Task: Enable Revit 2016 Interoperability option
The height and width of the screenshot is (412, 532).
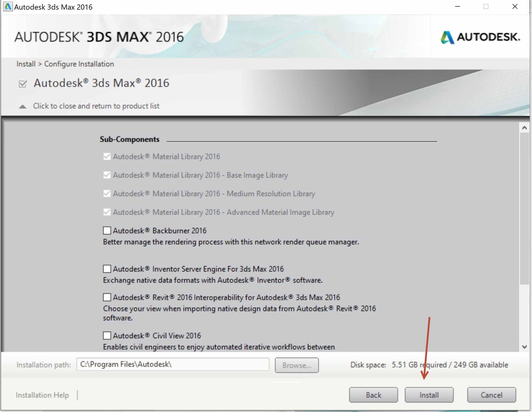Action: pyautogui.click(x=106, y=297)
